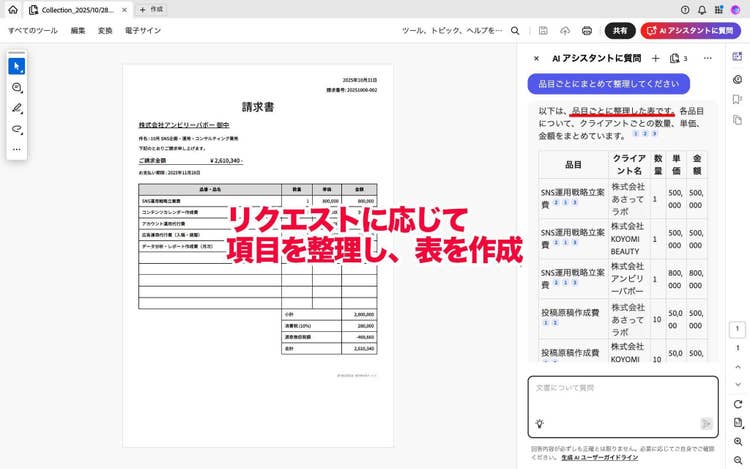Image resolution: width=750 pixels, height=469 pixels.
Task: Click the lightbulb suggestions icon
Action: tap(540, 423)
